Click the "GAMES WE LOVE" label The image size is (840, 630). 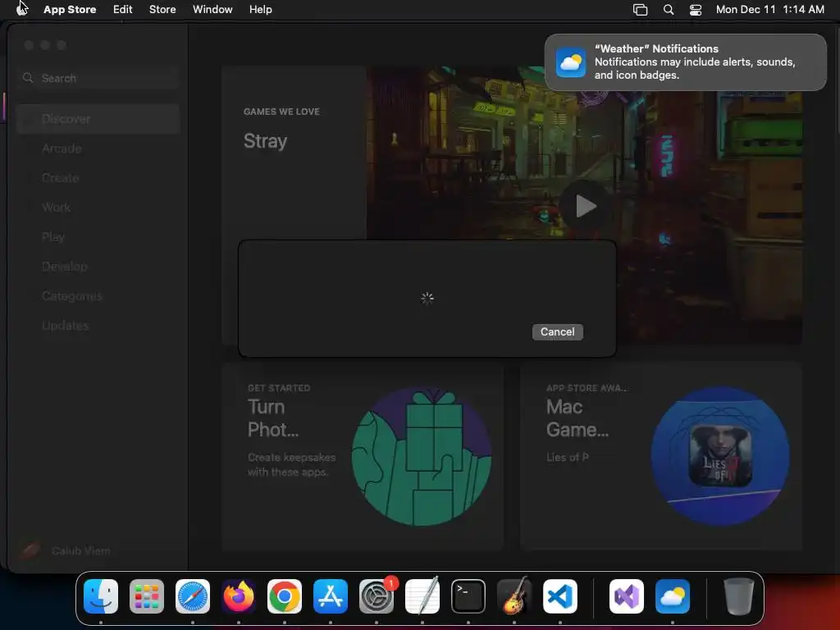pos(281,112)
